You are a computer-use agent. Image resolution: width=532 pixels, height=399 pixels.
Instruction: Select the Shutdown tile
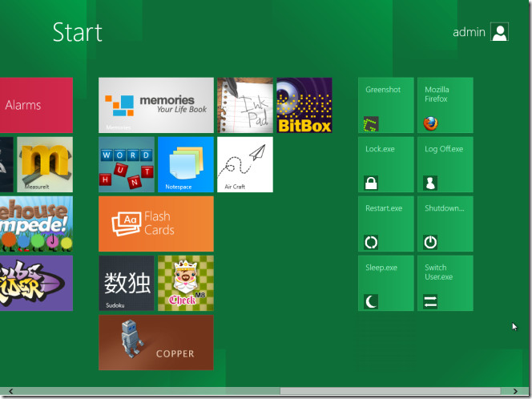click(445, 224)
